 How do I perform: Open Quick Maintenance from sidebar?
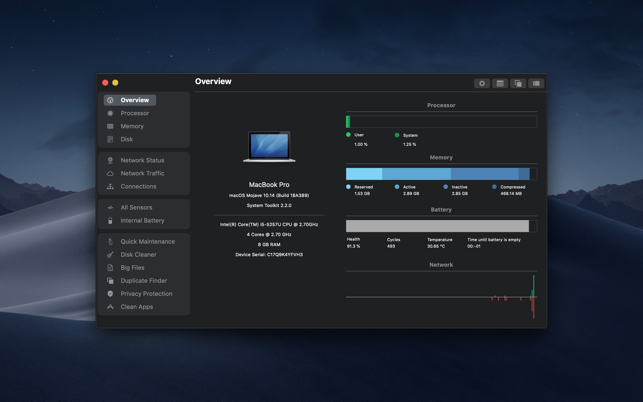tap(148, 242)
